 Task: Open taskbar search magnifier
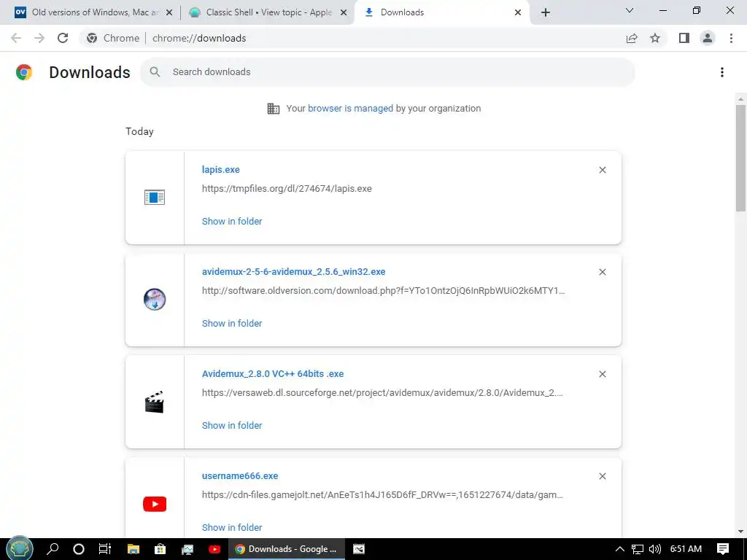coord(53,549)
